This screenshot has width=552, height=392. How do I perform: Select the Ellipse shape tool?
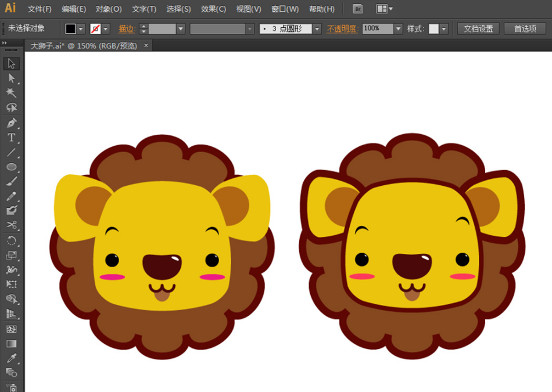pyautogui.click(x=11, y=167)
